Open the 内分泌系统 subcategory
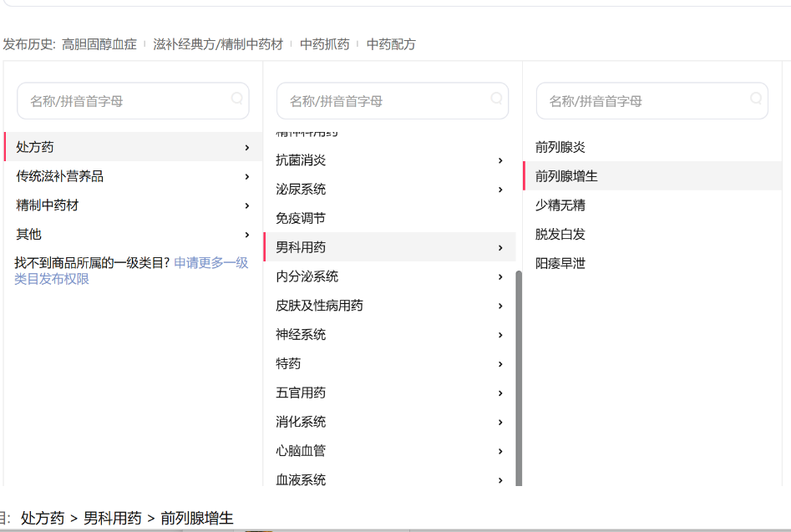 pyautogui.click(x=307, y=276)
